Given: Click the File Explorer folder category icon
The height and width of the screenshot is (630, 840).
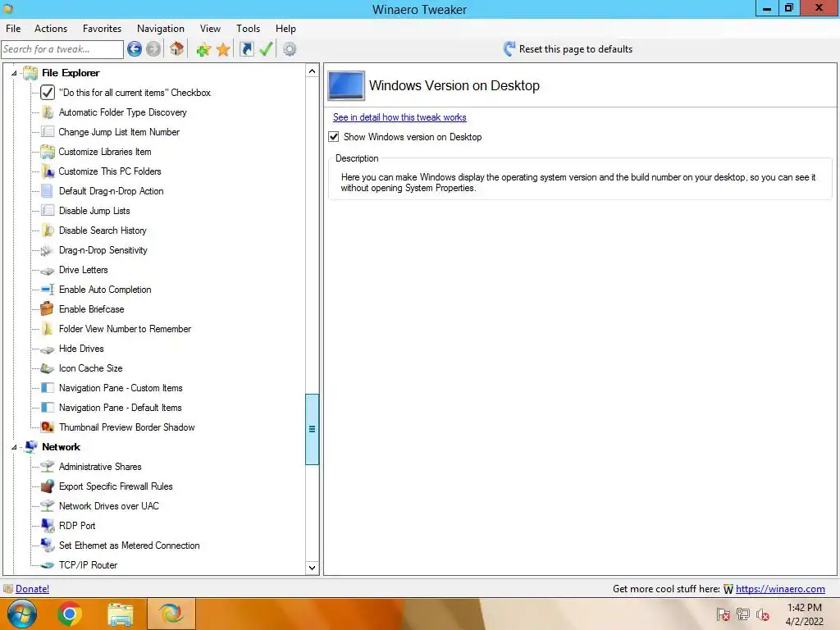Looking at the screenshot, I should click(x=30, y=73).
